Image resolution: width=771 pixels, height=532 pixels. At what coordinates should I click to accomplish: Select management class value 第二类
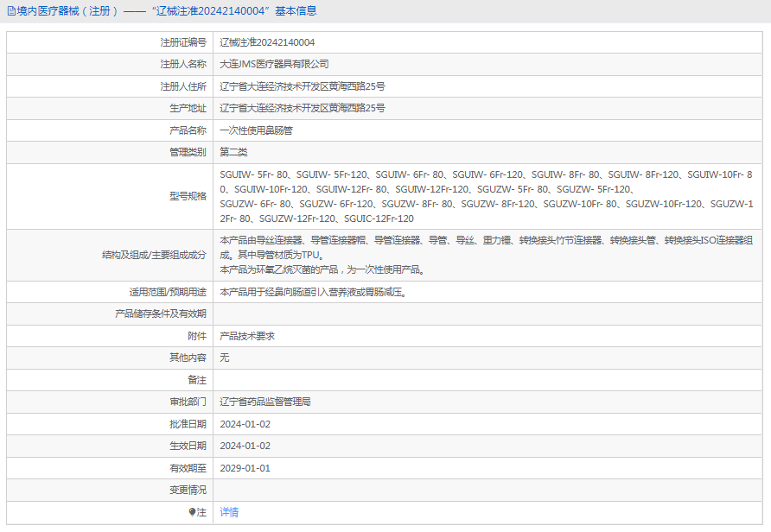233,152
